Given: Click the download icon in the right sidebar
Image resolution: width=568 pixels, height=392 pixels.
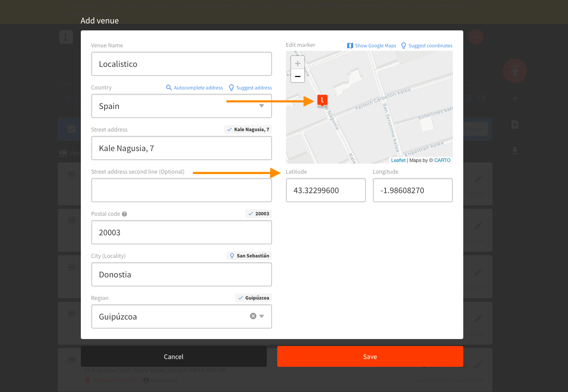Looking at the screenshot, I should point(515,150).
